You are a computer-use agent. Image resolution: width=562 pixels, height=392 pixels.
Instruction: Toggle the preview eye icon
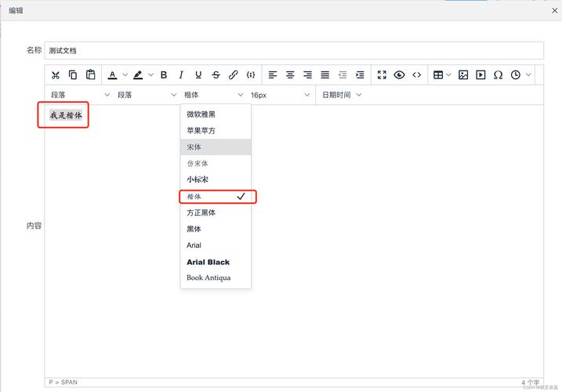[x=400, y=75]
